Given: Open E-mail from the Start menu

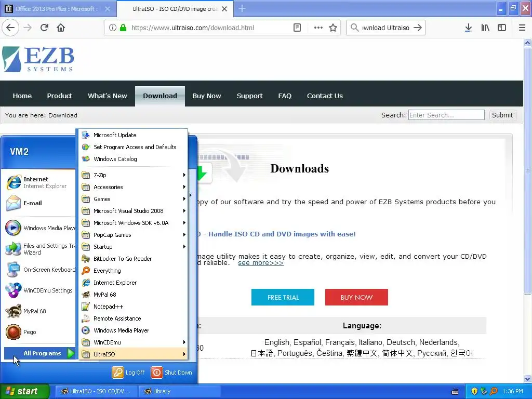Looking at the screenshot, I should pos(39,203).
